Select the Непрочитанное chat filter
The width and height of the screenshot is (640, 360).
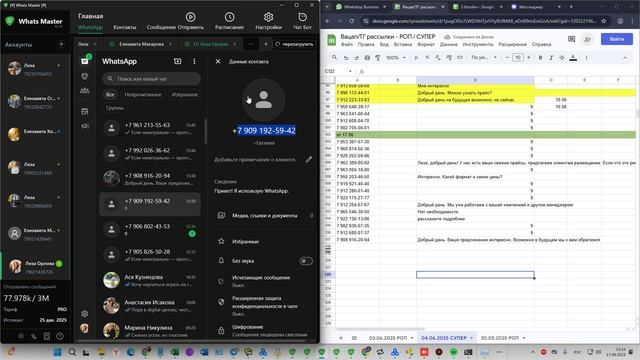[143, 94]
